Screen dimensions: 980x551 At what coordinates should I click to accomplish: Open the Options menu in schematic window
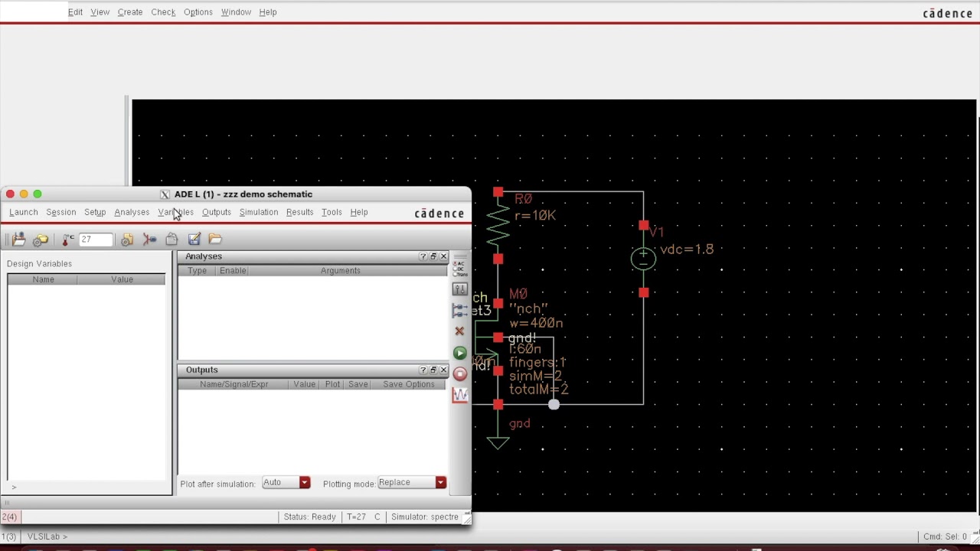[198, 12]
